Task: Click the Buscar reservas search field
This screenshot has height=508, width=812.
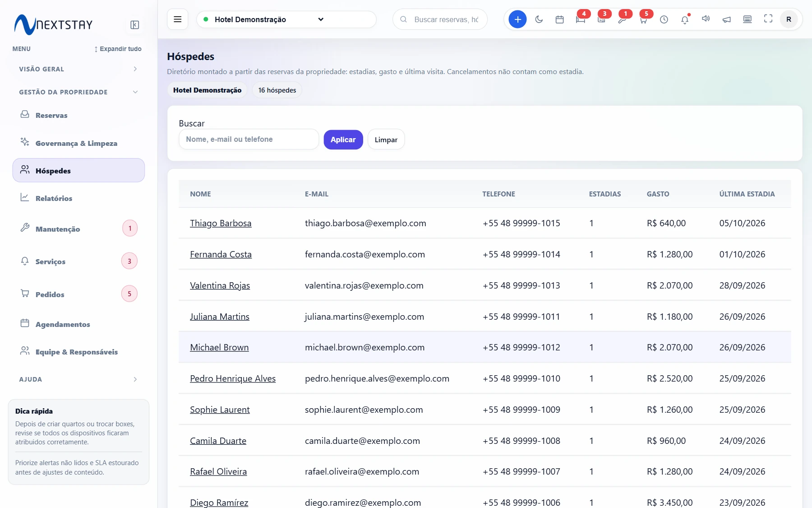Action: [440, 19]
